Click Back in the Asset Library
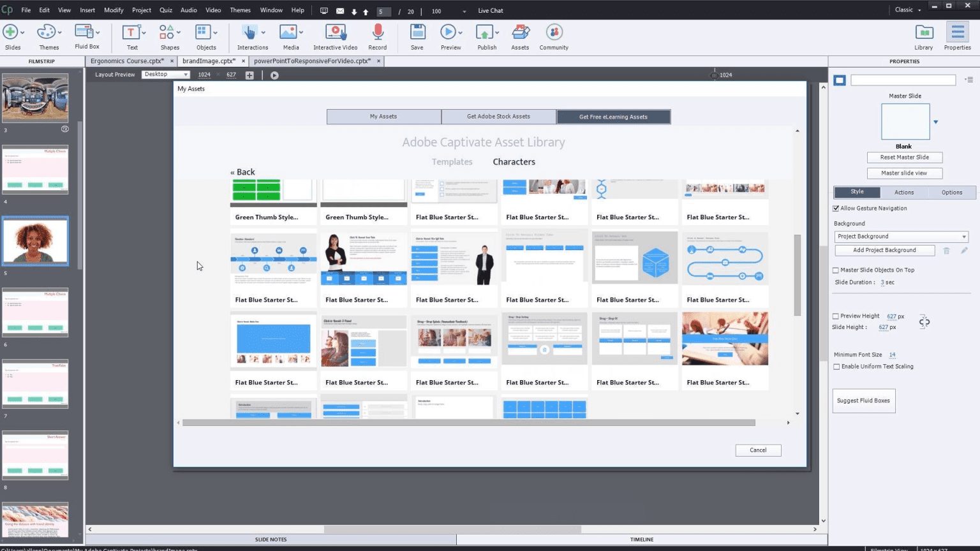 click(x=242, y=172)
